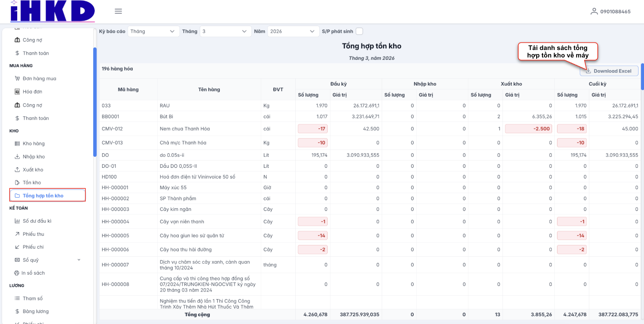Open the Bảng lương sidebar link
Viewport: 644px width, 324px height.
[35, 311]
